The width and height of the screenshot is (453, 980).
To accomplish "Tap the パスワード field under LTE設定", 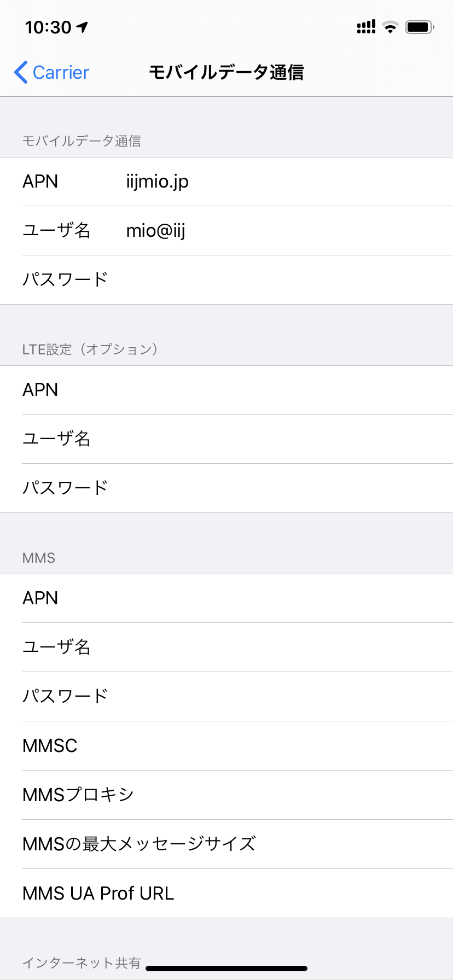I will click(x=274, y=488).
